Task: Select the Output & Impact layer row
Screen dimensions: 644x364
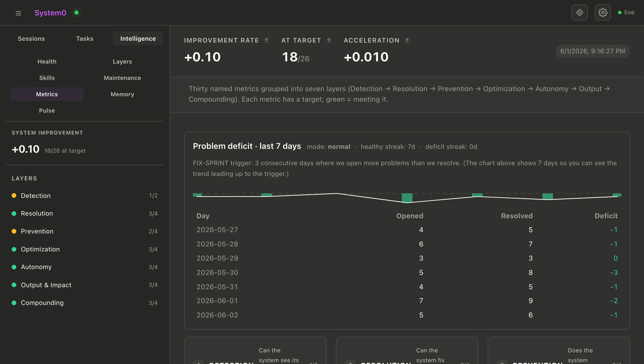Action: tap(85, 285)
